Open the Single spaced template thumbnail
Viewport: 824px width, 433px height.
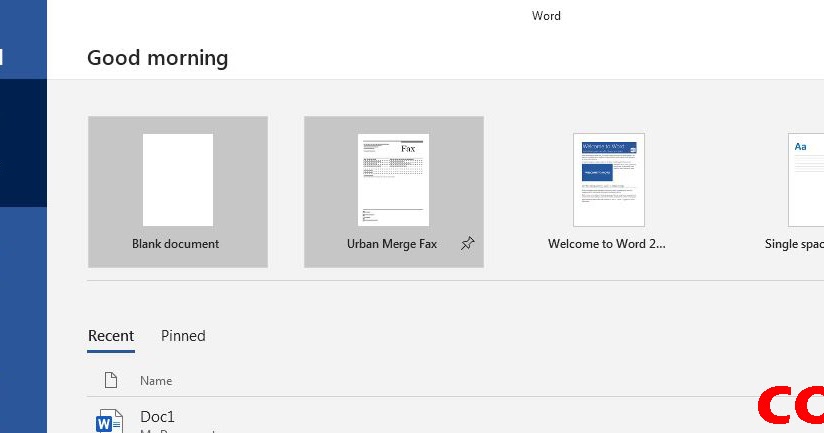coord(806,180)
